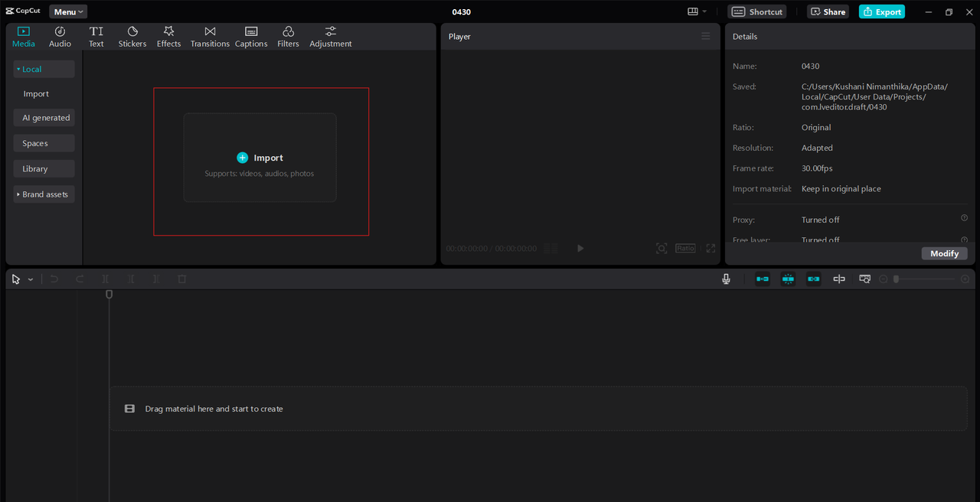Expand the Brand assets section
The image size is (980, 502).
44,194
